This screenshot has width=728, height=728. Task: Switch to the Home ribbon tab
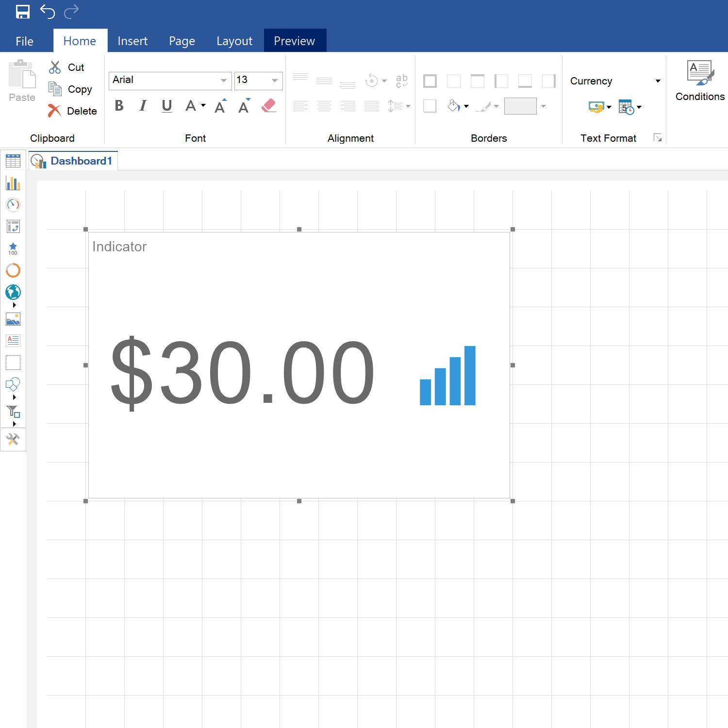pos(80,41)
